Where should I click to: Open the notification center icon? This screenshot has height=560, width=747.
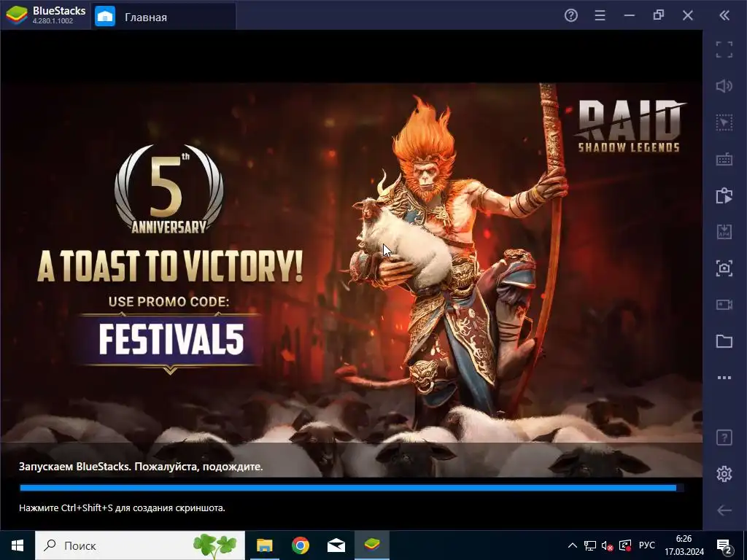[724, 546]
